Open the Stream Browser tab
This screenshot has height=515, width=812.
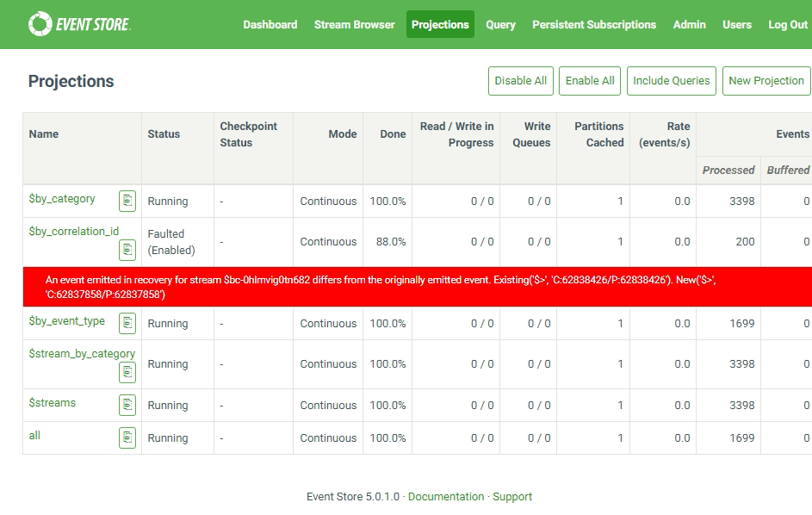354,24
